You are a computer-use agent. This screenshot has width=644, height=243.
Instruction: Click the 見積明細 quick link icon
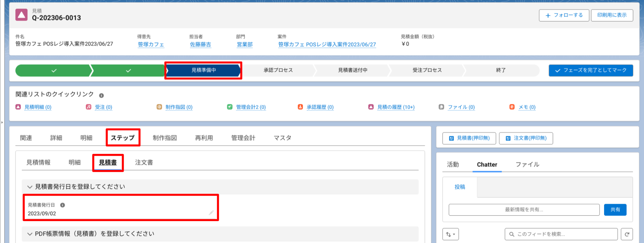pos(18,107)
